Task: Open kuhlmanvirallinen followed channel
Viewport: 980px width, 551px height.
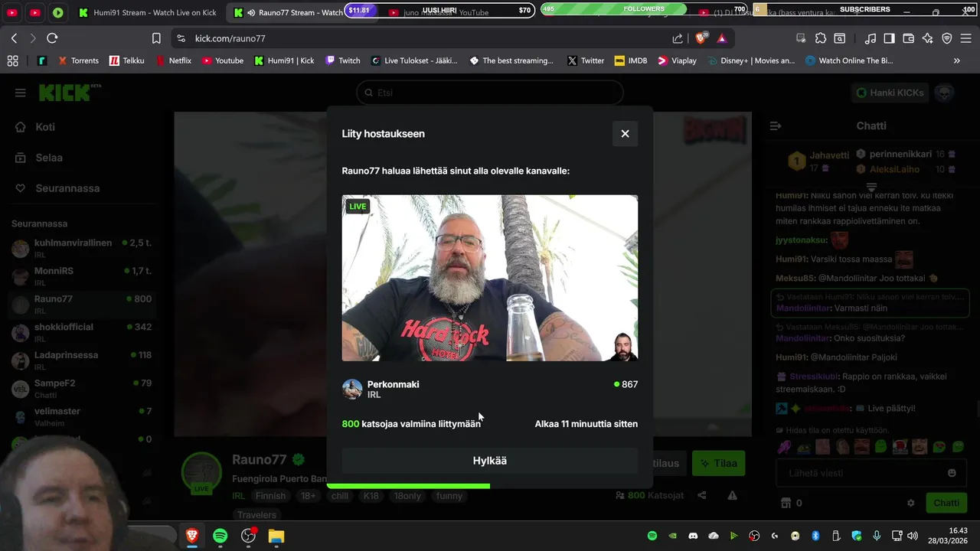Action: [x=81, y=248]
